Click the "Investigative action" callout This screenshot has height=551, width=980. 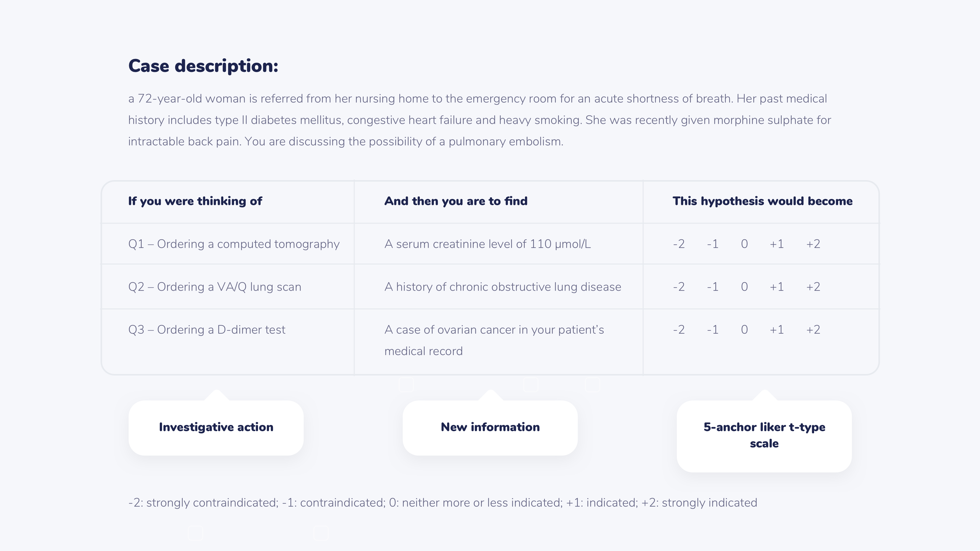[x=216, y=427]
